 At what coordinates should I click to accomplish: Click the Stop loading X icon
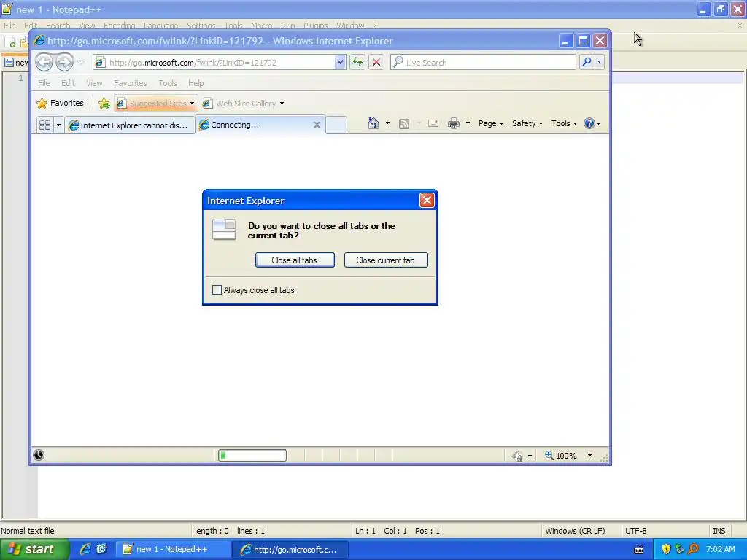pyautogui.click(x=376, y=63)
